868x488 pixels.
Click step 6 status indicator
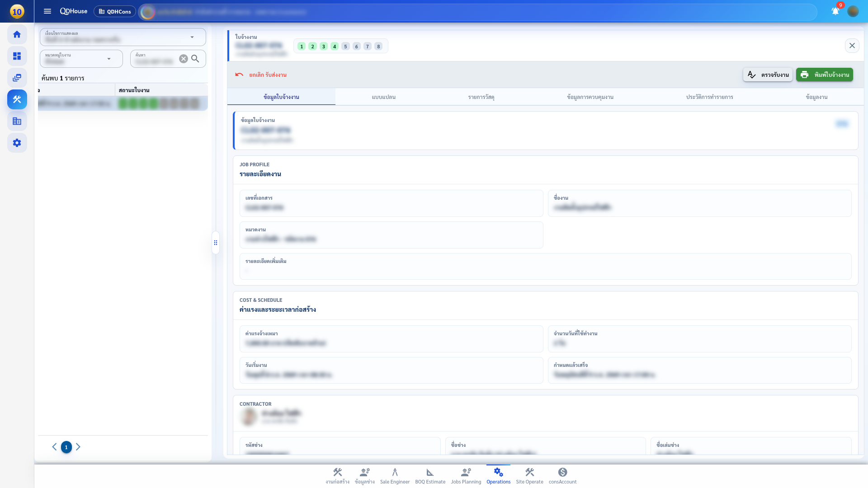pyautogui.click(x=356, y=46)
